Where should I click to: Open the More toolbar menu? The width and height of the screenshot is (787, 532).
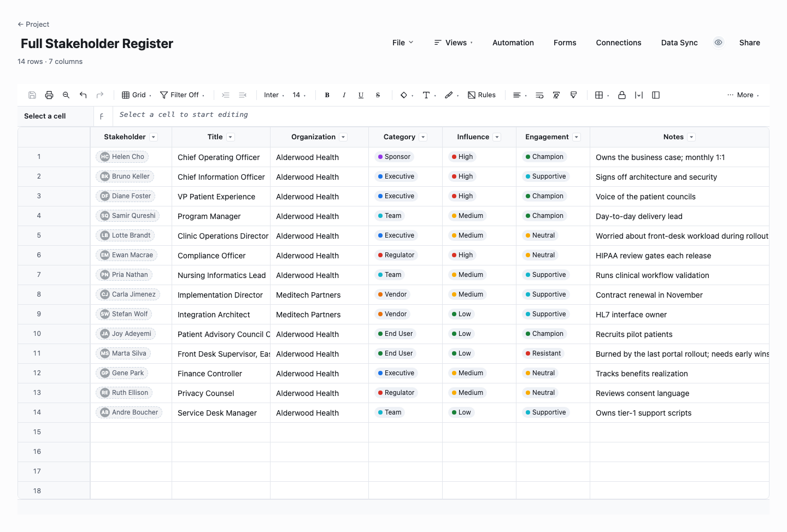coord(743,95)
